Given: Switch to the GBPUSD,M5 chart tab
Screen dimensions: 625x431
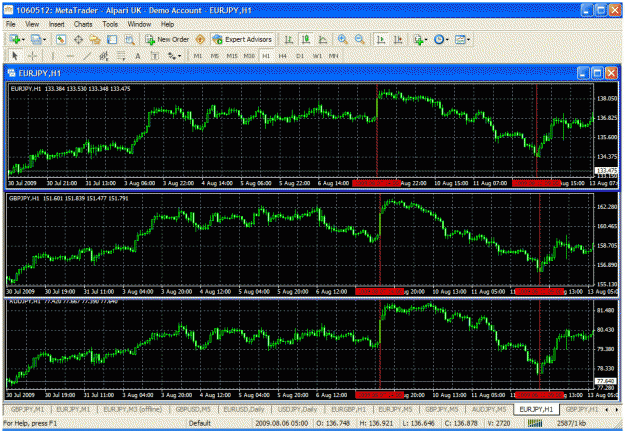Looking at the screenshot, I should (193, 409).
